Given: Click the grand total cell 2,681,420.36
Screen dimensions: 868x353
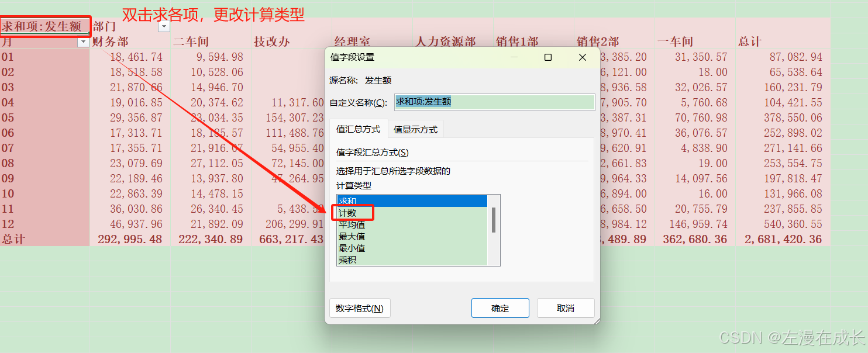Looking at the screenshot, I should 783,239.
